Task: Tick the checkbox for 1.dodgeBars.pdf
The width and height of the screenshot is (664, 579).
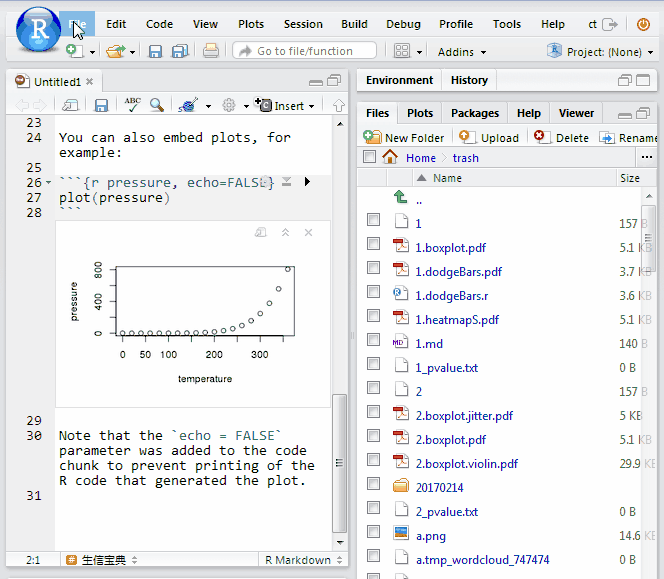Action: coord(373,268)
